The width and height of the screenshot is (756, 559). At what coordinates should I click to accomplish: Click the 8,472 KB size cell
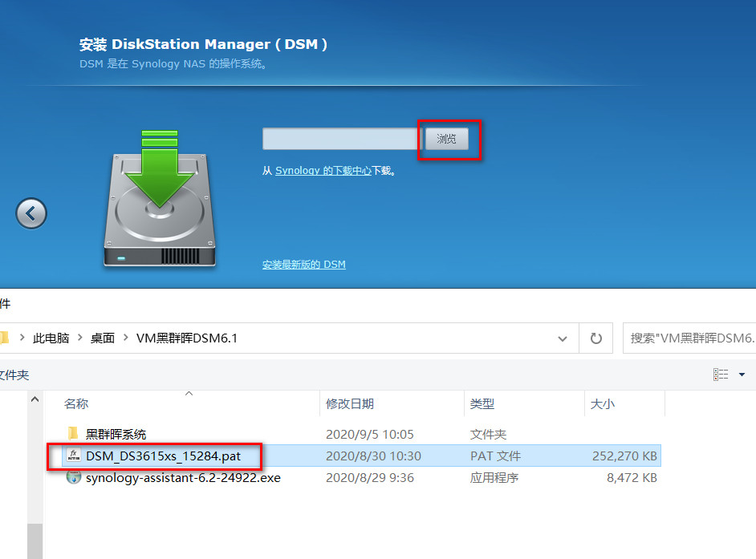point(632,477)
